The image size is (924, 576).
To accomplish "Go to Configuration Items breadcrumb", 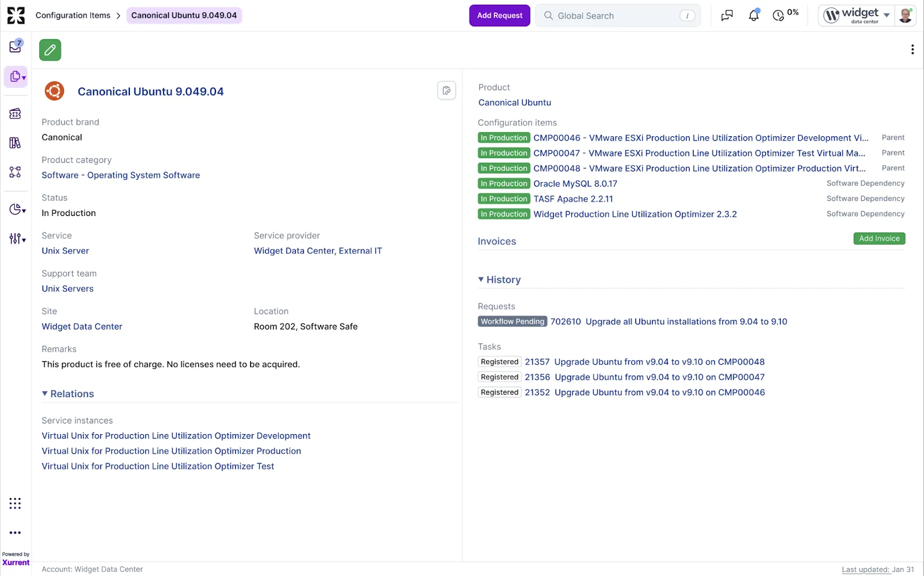I will coord(73,16).
